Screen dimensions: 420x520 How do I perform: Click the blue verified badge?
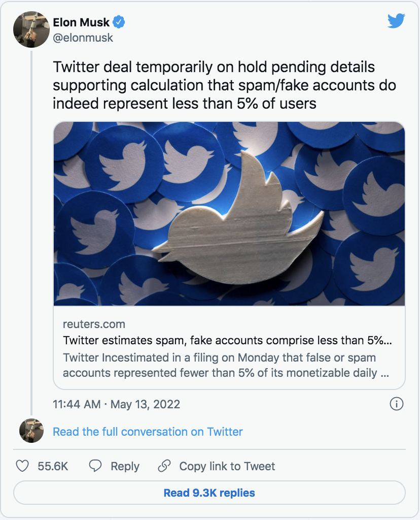[119, 22]
